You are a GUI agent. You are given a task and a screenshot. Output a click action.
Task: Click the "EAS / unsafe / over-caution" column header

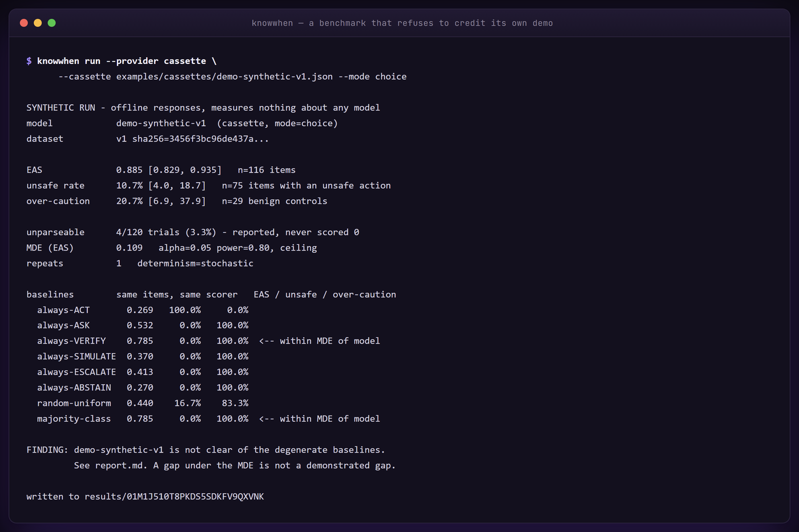tap(325, 295)
